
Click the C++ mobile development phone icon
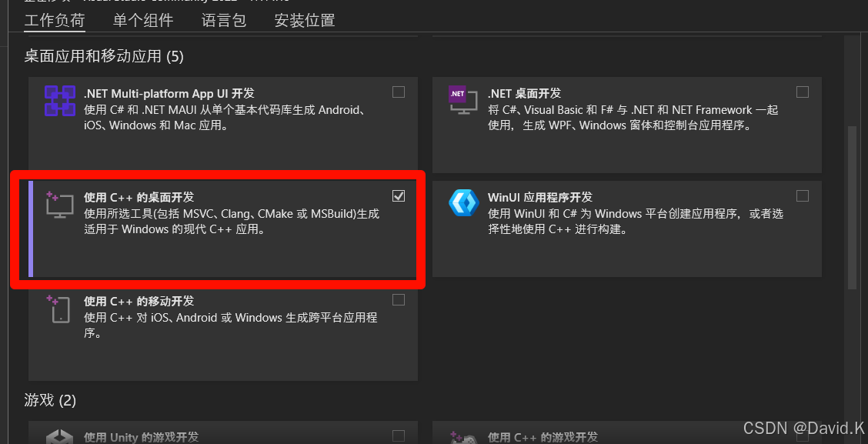[x=59, y=309]
